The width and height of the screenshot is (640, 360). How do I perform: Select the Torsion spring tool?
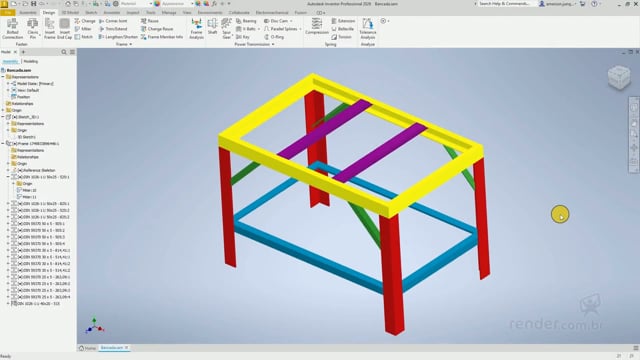342,37
